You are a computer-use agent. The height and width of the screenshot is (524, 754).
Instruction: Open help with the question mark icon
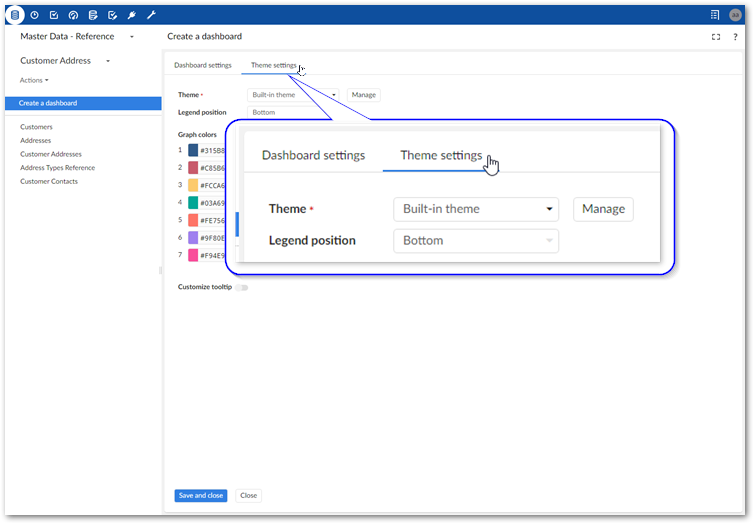tap(735, 37)
